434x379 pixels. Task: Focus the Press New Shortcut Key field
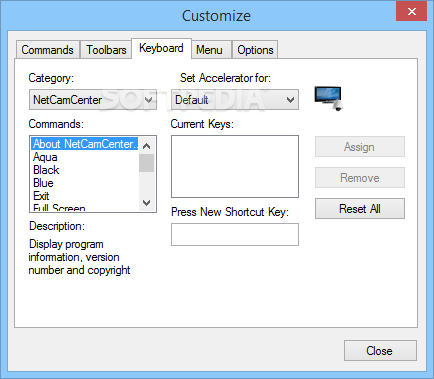[235, 234]
